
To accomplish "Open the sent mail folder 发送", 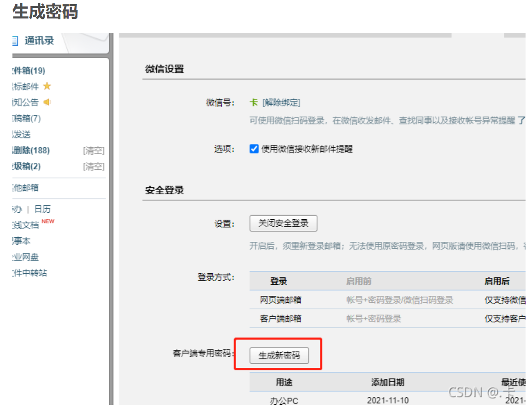I will click(22, 134).
